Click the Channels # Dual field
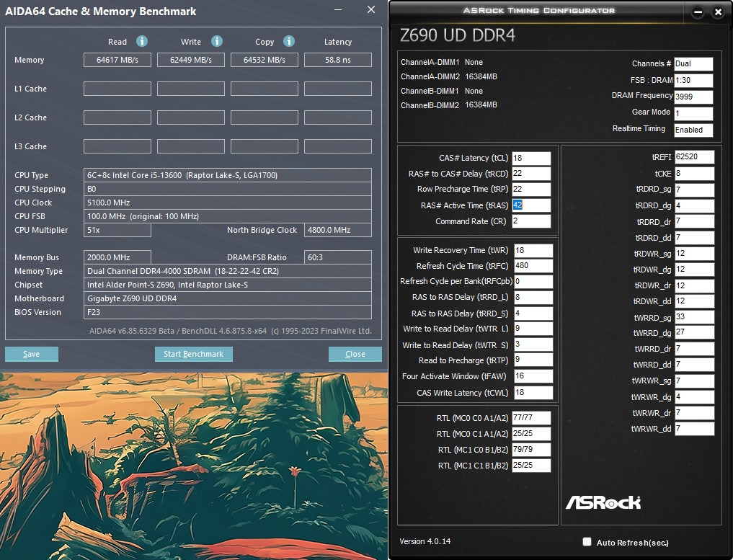 click(x=693, y=64)
